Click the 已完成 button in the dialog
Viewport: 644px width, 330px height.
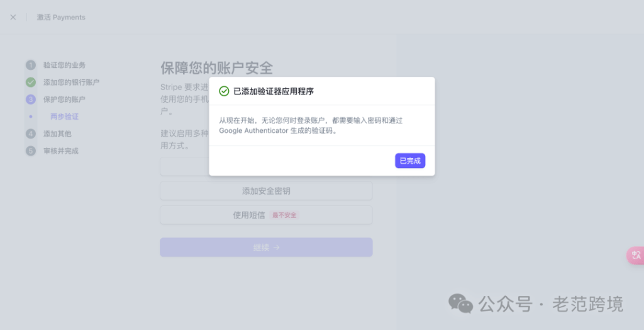point(410,161)
